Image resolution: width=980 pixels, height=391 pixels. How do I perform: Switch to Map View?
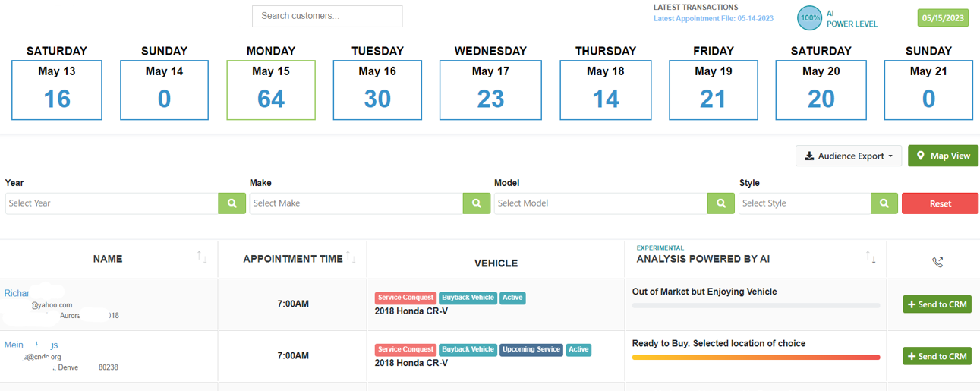click(x=943, y=156)
